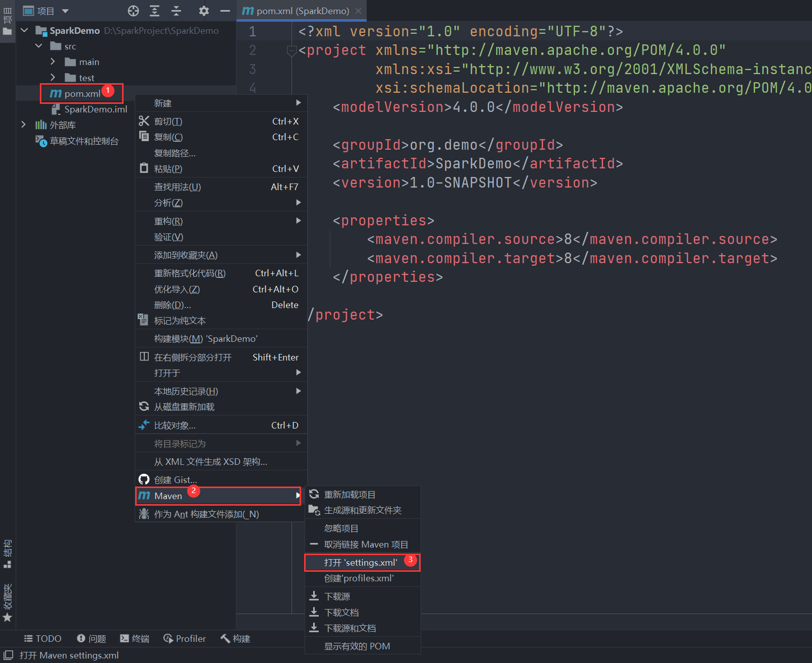Click 显示有效的 POM entry

tap(363, 646)
